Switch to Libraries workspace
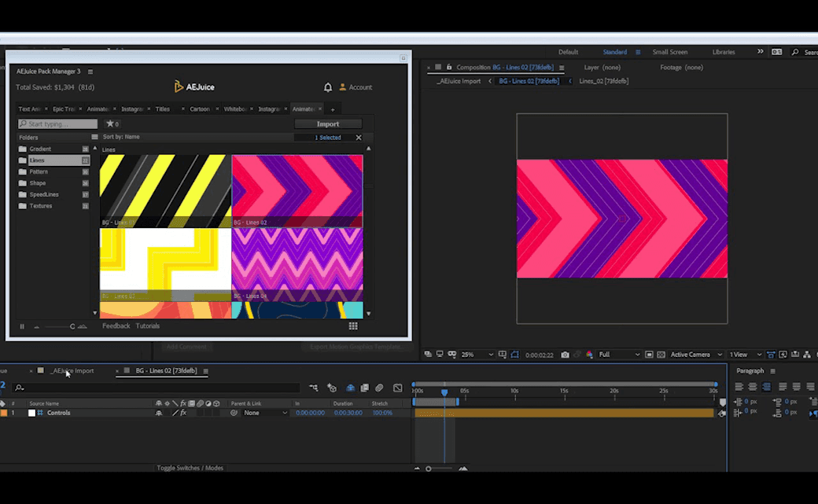This screenshot has width=818, height=504. [x=724, y=52]
